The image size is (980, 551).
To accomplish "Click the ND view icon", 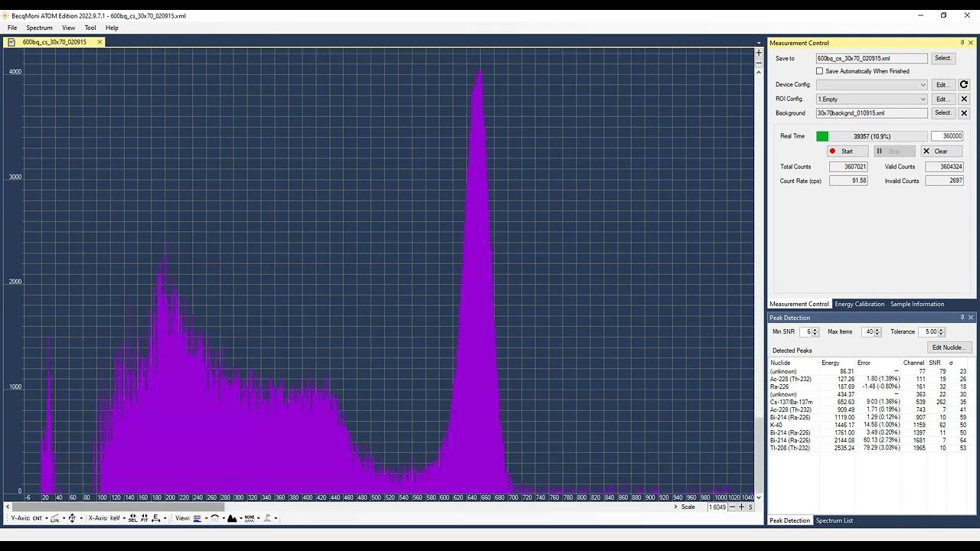I will (215, 518).
